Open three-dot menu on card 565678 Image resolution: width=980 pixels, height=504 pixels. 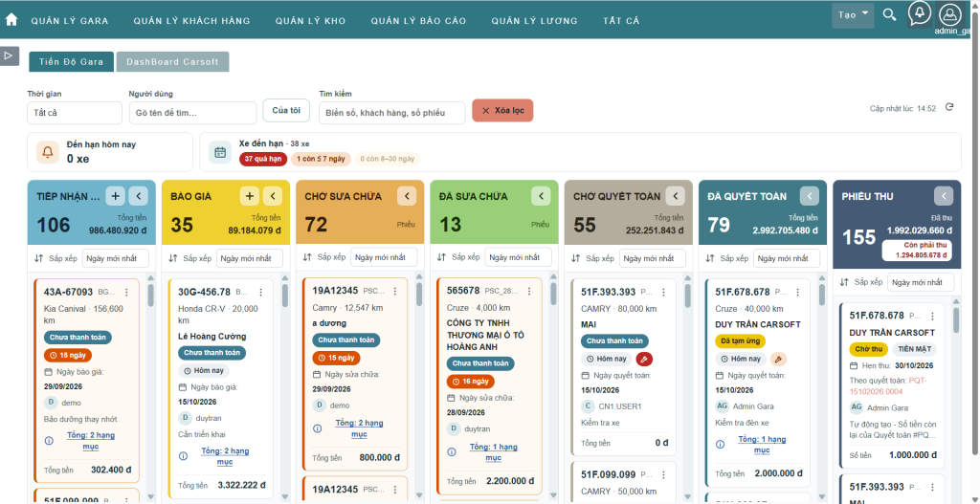(529, 291)
